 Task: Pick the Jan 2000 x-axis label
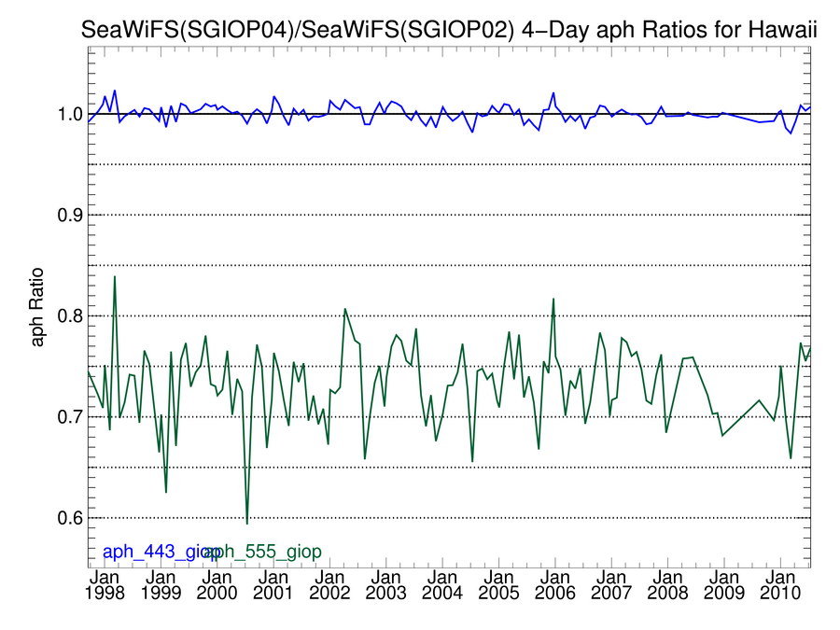(217, 585)
